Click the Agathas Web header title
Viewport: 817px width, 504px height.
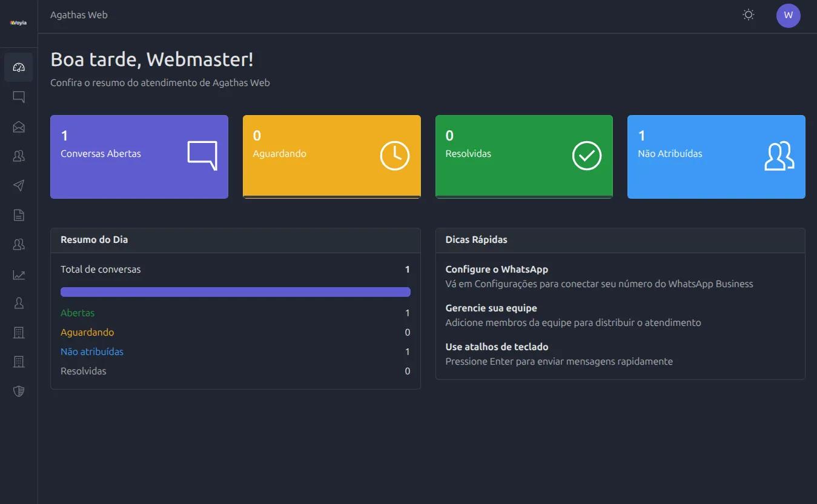coord(79,15)
